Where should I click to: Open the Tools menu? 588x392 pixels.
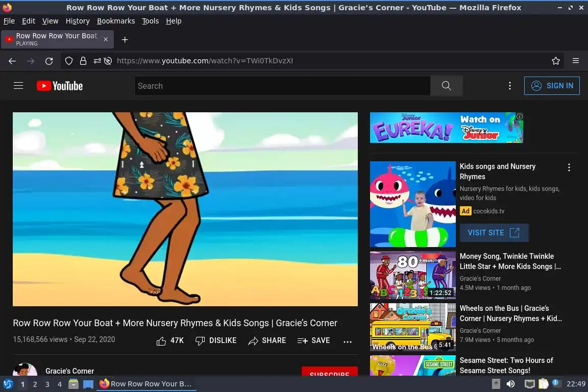pos(151,21)
